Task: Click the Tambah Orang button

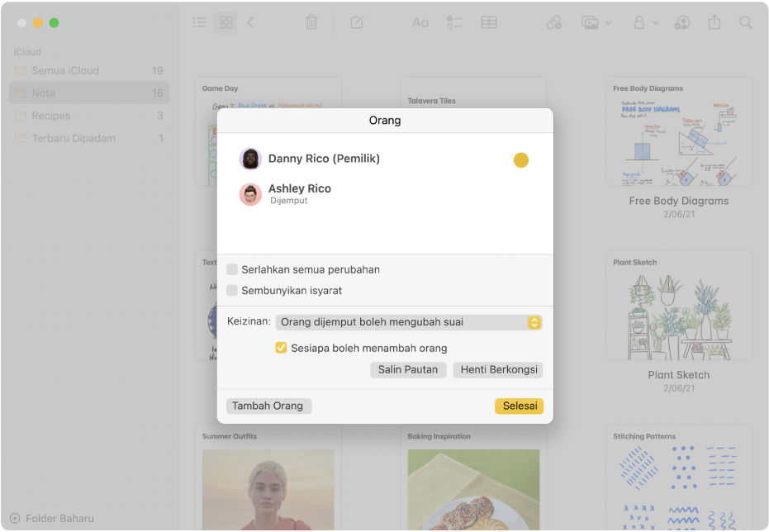Action: 268,406
